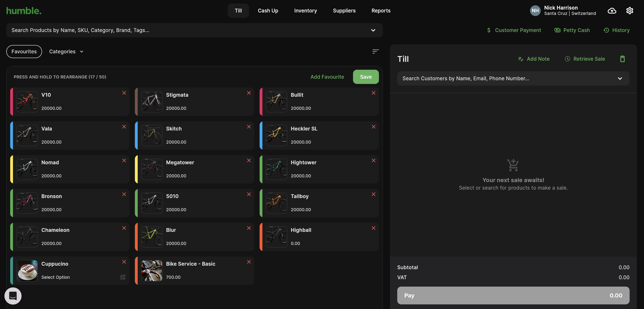644x309 pixels.
Task: Click the Megatower product name
Action: pos(180,162)
